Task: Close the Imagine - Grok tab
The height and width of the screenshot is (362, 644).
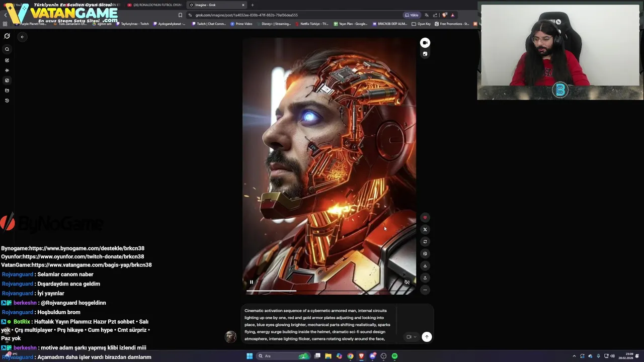Action: (243, 5)
